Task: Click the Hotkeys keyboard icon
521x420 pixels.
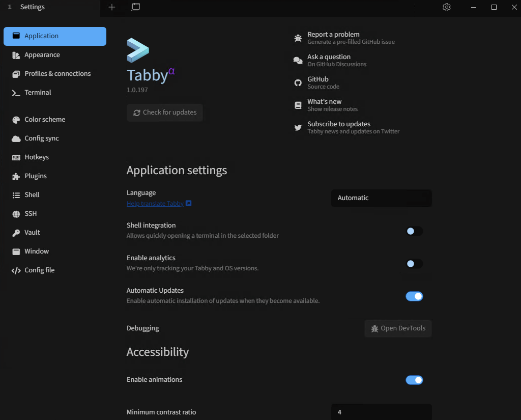Action: [x=16, y=158]
